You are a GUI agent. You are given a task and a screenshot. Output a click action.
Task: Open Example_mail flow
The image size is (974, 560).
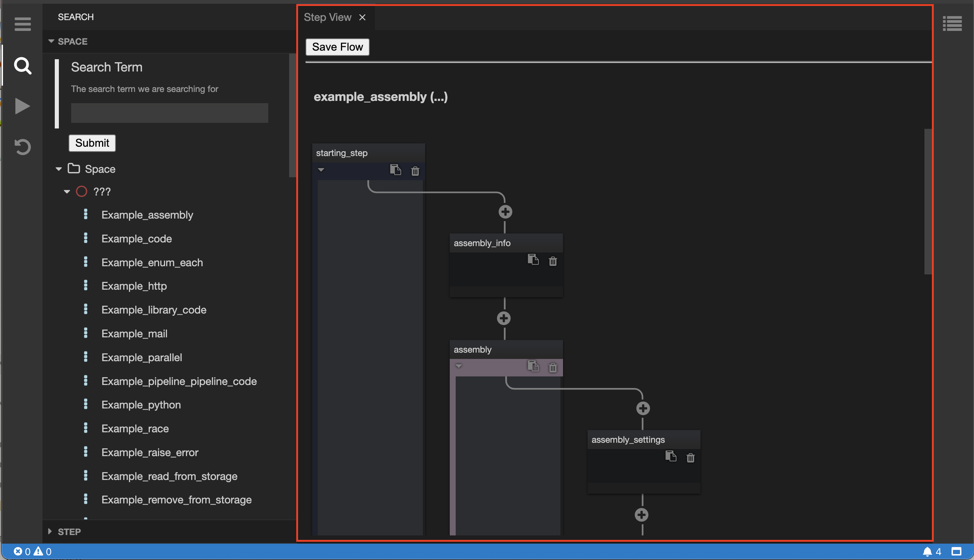pos(134,334)
